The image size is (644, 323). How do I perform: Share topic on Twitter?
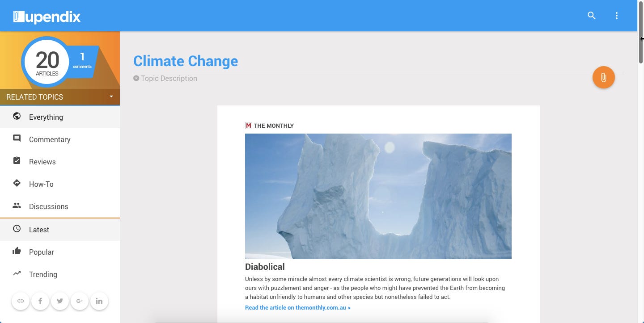click(x=60, y=301)
